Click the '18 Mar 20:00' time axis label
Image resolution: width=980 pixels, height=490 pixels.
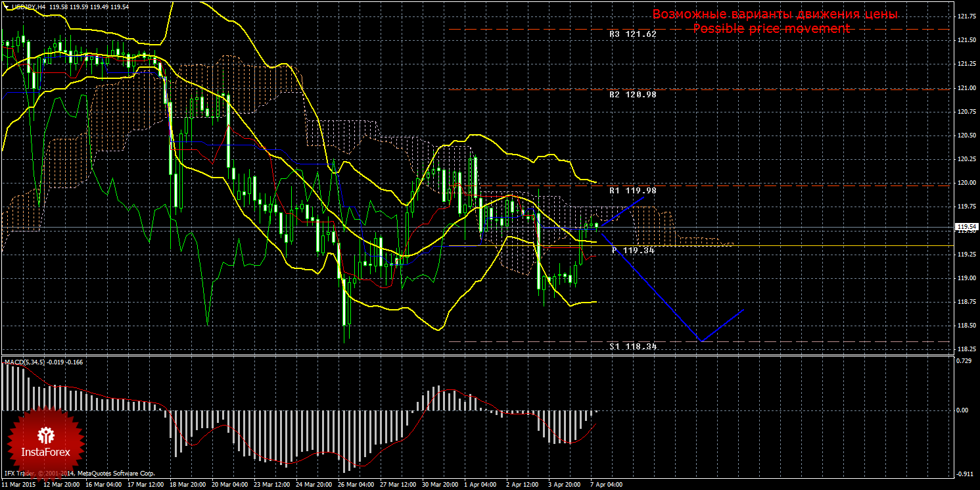tap(188, 485)
